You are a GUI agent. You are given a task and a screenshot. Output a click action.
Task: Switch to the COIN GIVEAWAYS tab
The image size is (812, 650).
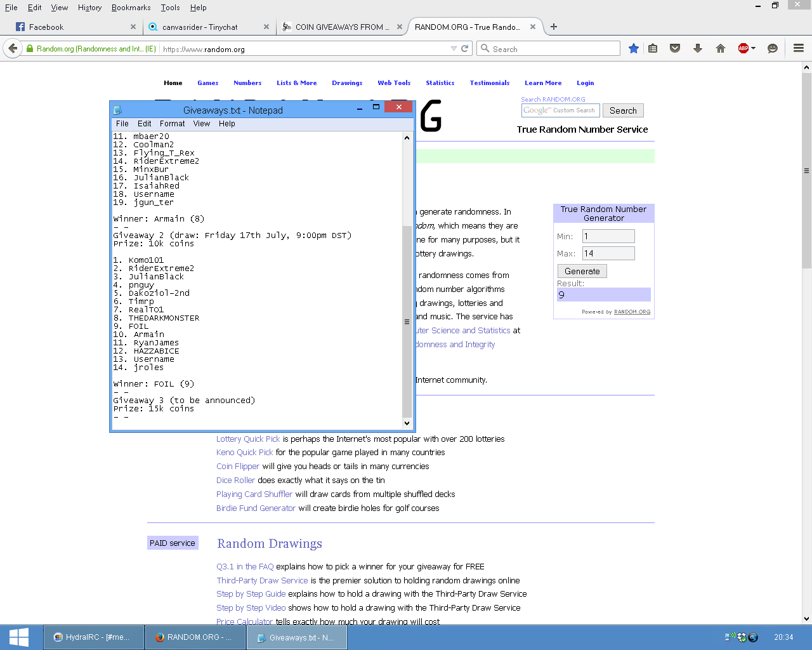tap(343, 27)
